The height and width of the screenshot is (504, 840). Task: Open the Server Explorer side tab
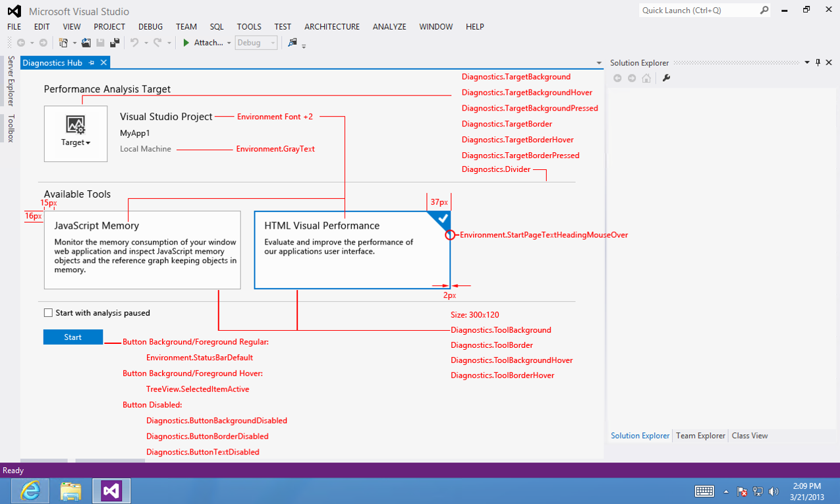click(x=11, y=80)
